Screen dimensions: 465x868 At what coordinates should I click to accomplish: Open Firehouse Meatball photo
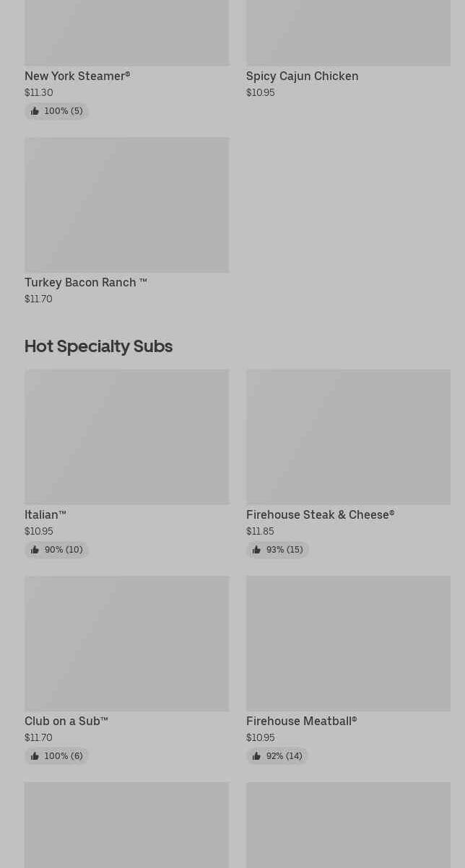348,643
